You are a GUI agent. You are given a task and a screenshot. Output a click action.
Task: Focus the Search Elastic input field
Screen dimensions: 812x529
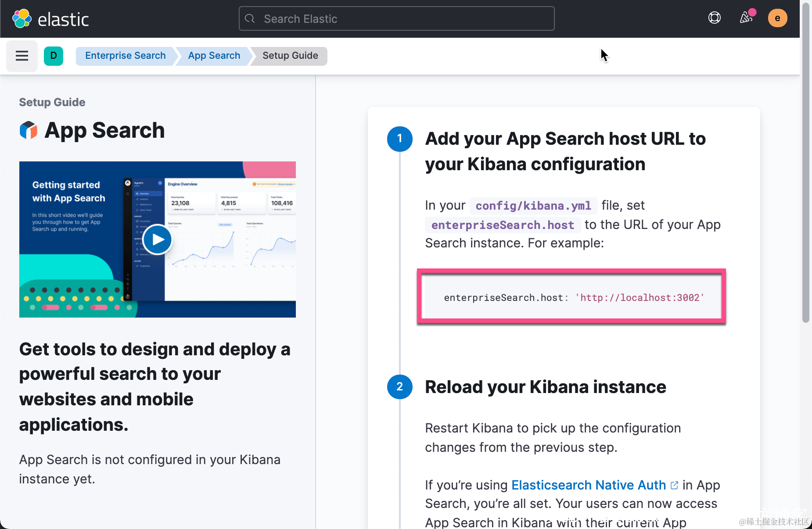coord(404,19)
